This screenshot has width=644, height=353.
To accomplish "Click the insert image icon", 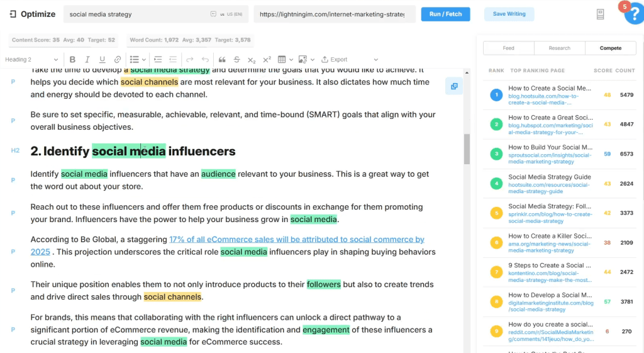I will (x=303, y=60).
